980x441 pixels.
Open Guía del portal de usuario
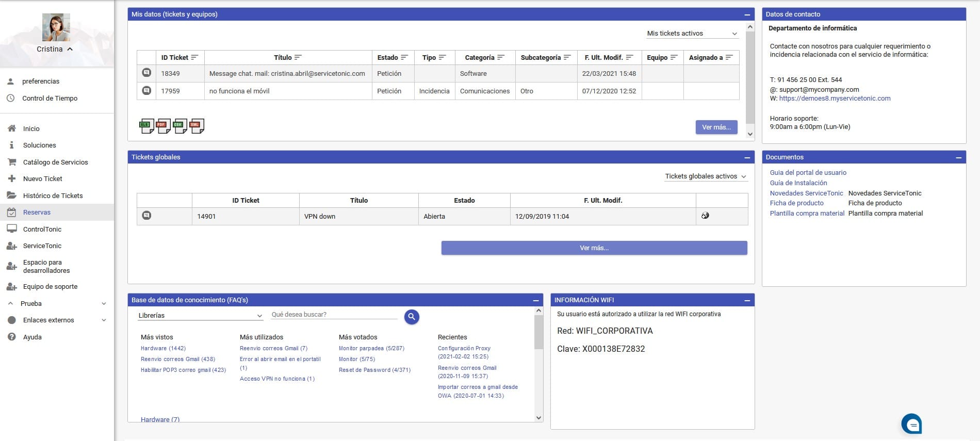point(808,173)
